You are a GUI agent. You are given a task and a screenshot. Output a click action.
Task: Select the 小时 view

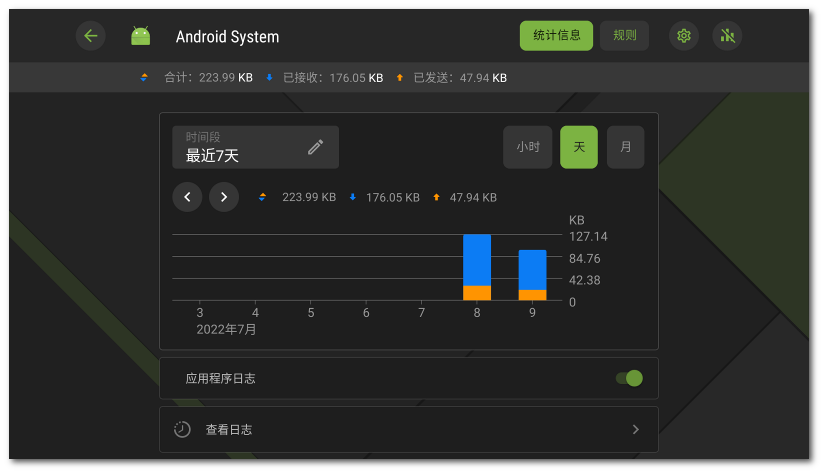(x=528, y=147)
